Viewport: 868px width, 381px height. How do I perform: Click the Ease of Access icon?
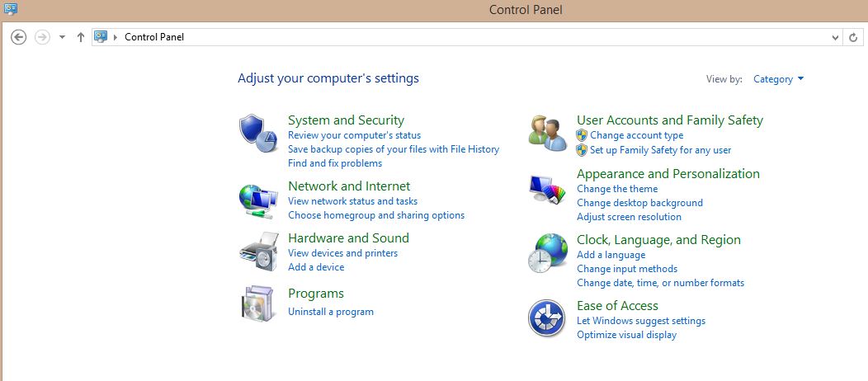546,318
